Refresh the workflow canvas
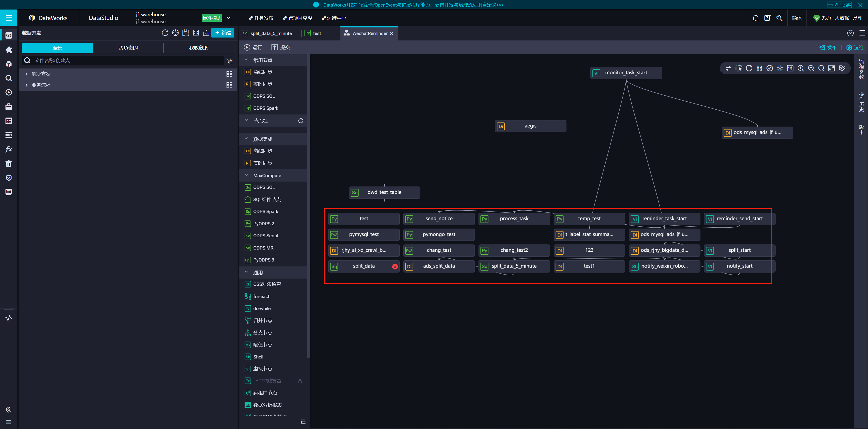868x429 pixels. pyautogui.click(x=749, y=68)
